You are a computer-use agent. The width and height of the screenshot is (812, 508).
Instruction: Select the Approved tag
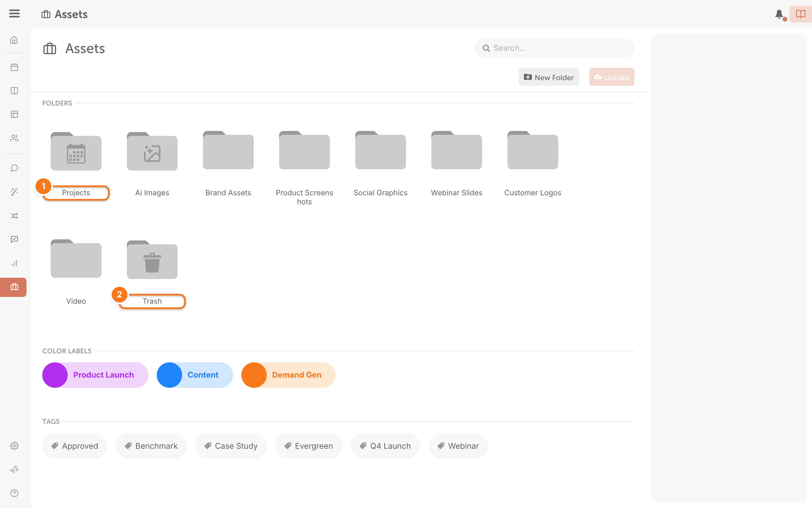pos(74,446)
